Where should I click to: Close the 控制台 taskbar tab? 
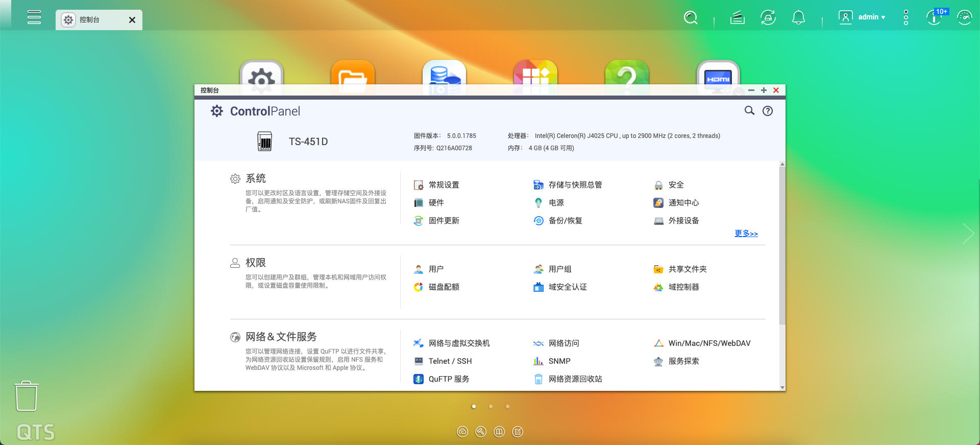[x=132, y=20]
